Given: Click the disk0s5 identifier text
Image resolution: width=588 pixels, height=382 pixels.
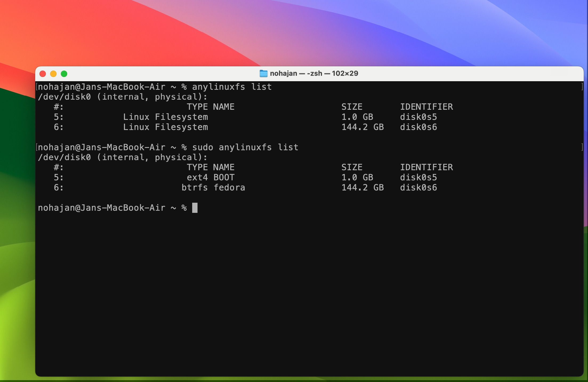Looking at the screenshot, I should point(419,117).
